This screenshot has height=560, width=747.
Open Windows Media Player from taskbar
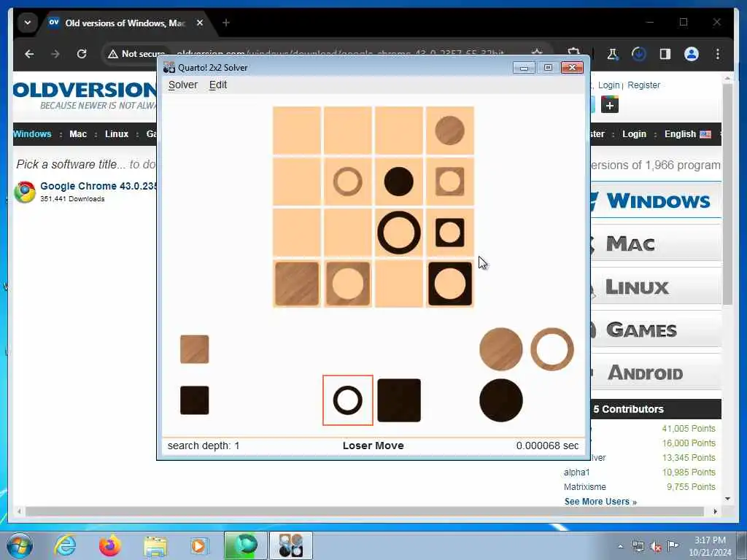tap(199, 545)
